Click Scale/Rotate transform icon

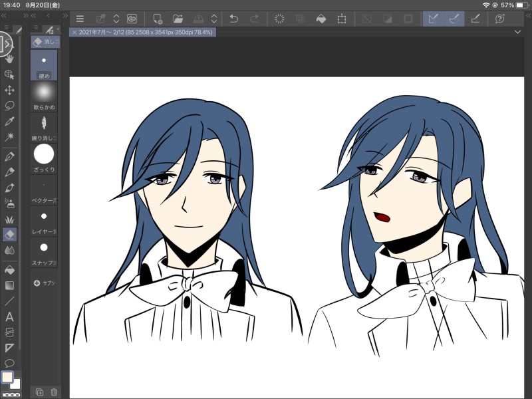pos(342,19)
